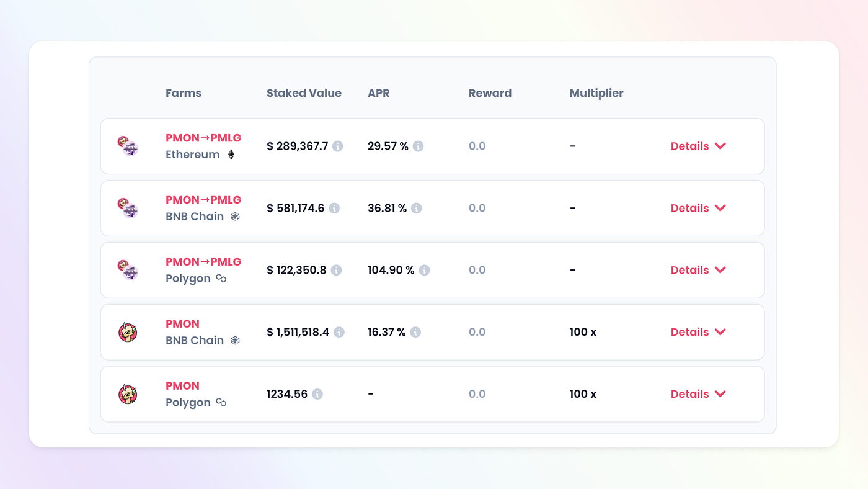
Task: Click the Ethereum diamond logo icon
Action: coord(231,155)
